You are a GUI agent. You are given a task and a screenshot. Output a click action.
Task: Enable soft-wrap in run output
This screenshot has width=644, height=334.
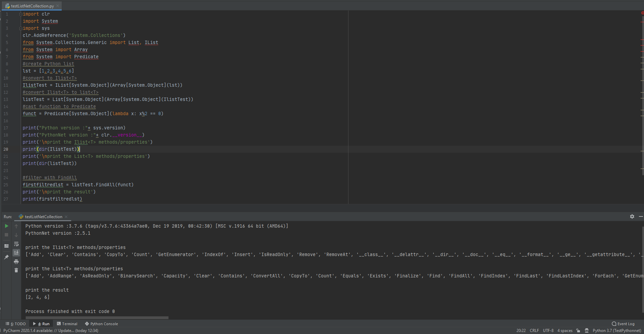click(x=16, y=244)
